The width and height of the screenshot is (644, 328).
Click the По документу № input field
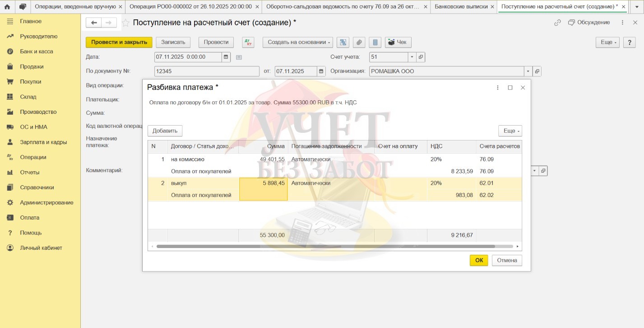point(207,71)
